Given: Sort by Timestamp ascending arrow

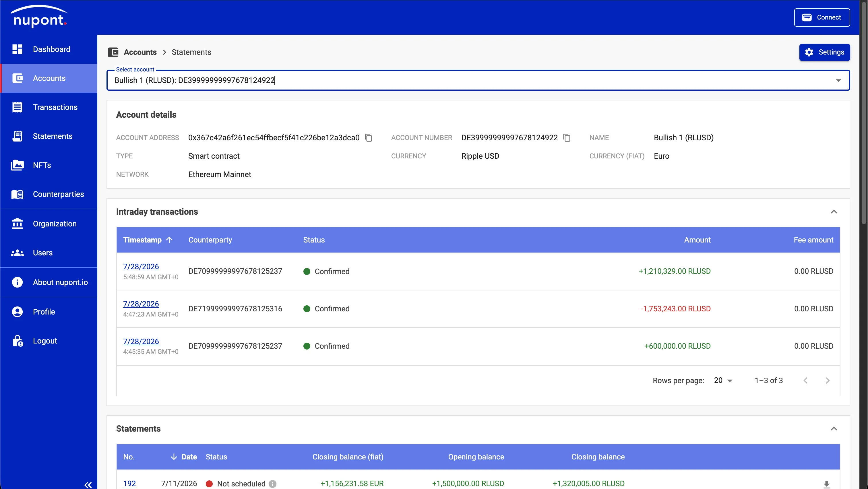Looking at the screenshot, I should click(x=169, y=240).
